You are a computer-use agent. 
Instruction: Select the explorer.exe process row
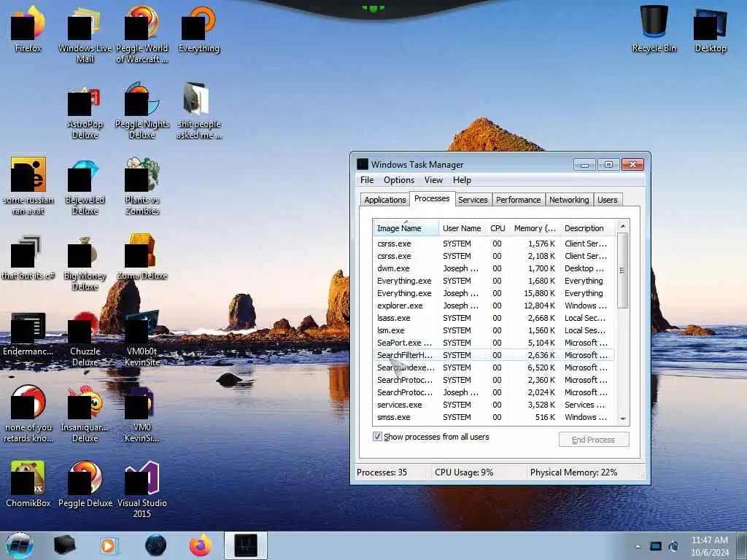(x=494, y=306)
